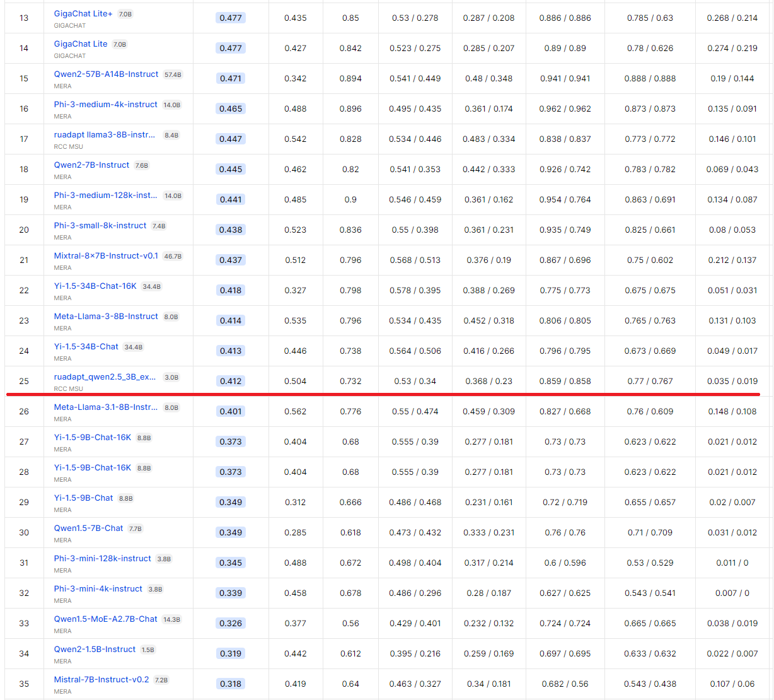Click the Phi-3-medium-4k-instruct model link
This screenshot has height=700, width=774.
tap(105, 105)
